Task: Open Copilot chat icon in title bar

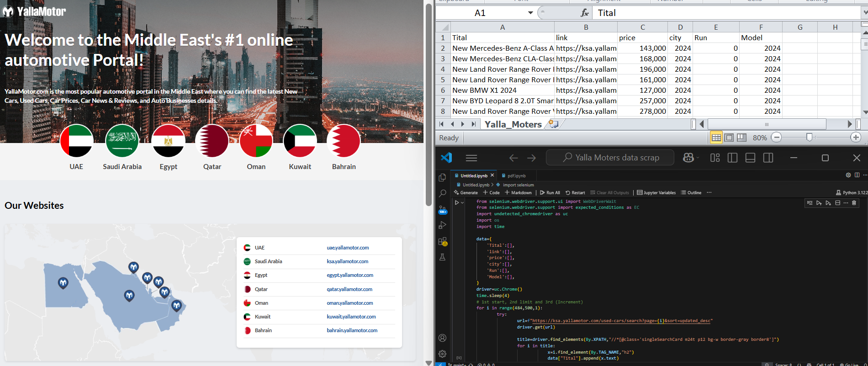Action: (x=688, y=158)
